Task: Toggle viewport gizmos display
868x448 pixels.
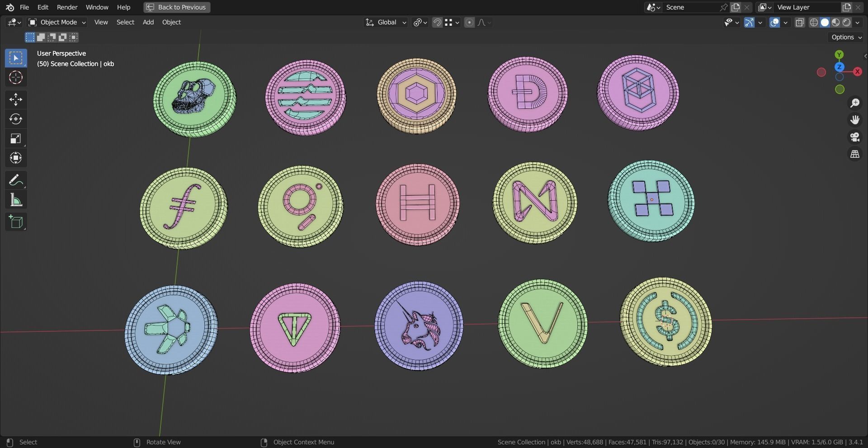Action: tap(749, 22)
